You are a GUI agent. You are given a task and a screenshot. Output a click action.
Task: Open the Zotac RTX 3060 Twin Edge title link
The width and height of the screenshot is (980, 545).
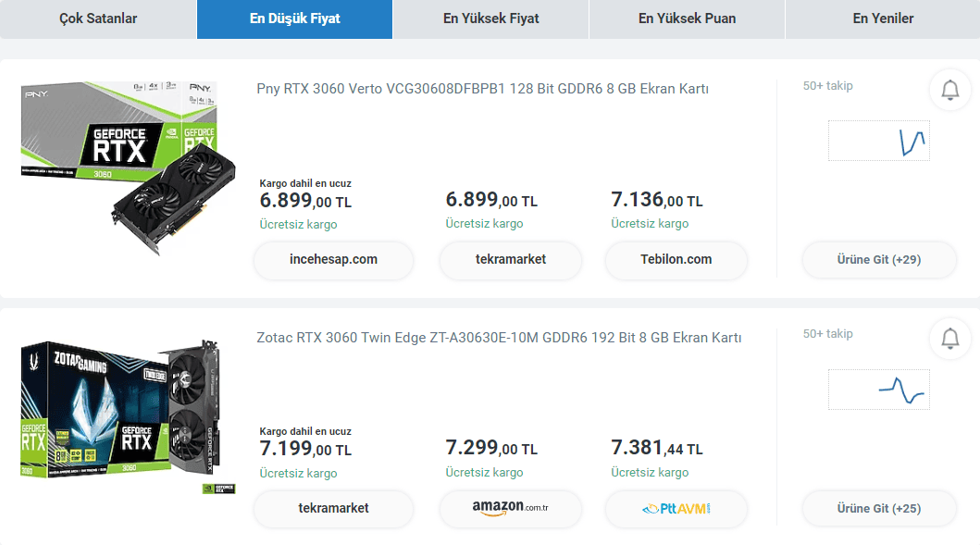pos(499,338)
